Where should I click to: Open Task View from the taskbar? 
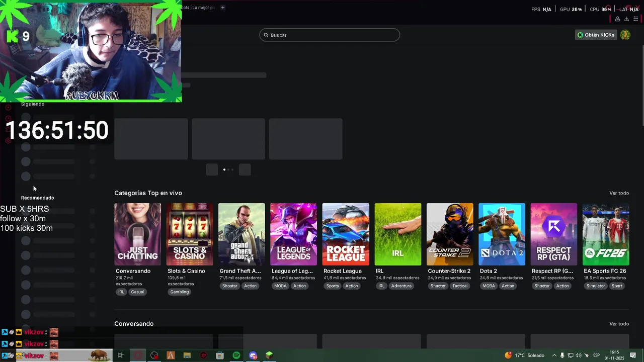tap(121, 355)
